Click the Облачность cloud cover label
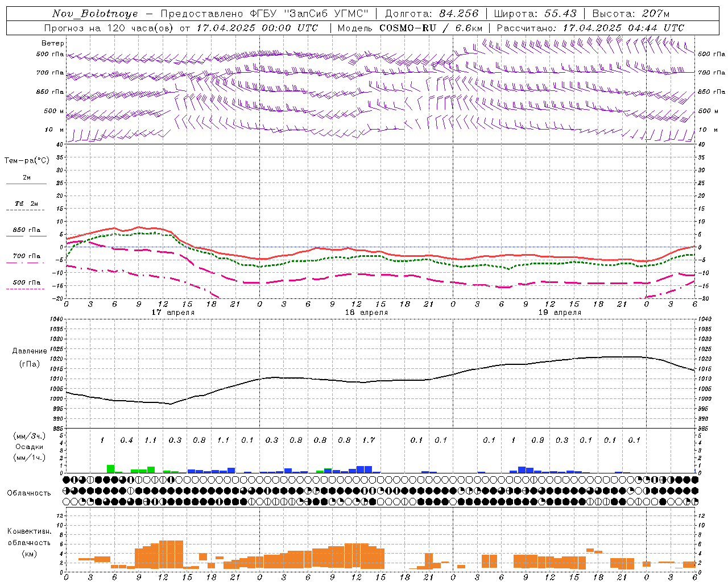728x582 pixels. [29, 493]
